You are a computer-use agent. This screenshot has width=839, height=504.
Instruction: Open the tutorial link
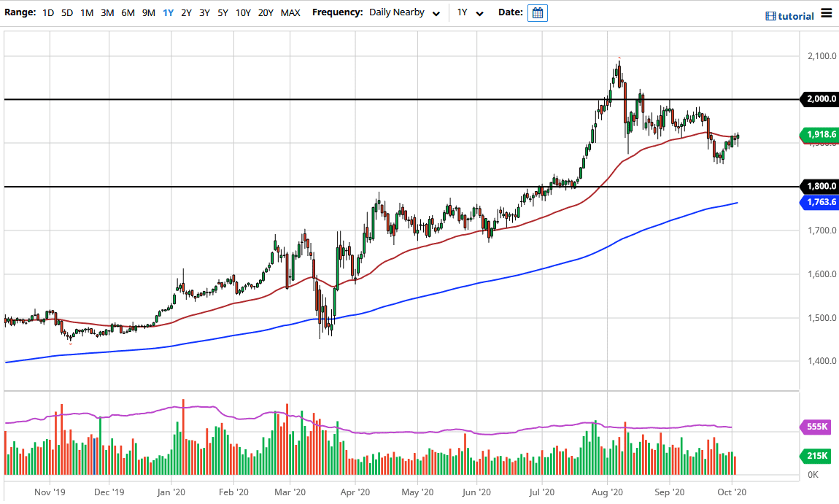(796, 16)
